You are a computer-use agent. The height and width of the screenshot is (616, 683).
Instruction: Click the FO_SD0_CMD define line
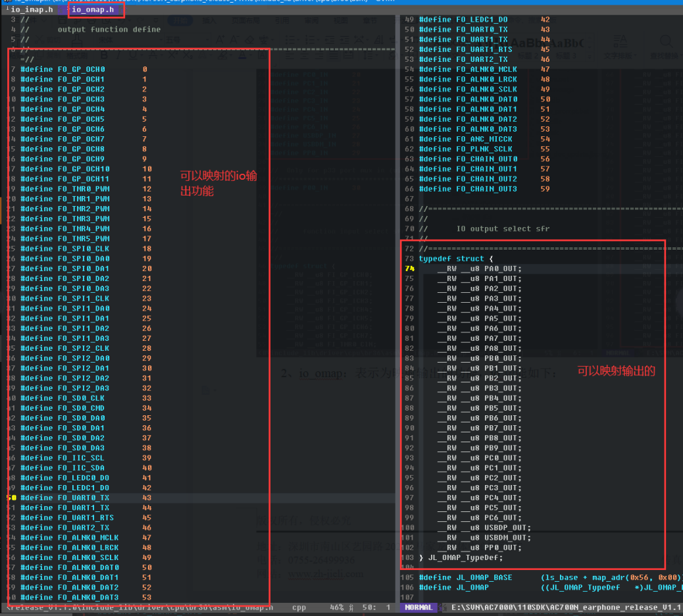86,408
